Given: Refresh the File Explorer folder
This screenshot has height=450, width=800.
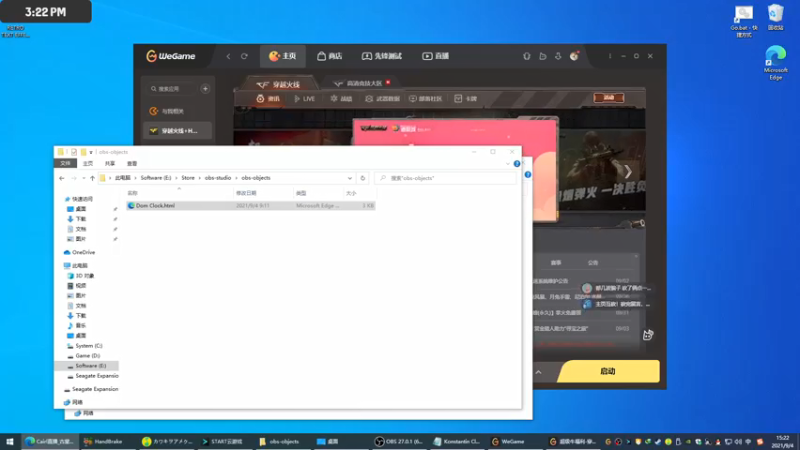Looking at the screenshot, I should pos(363,178).
